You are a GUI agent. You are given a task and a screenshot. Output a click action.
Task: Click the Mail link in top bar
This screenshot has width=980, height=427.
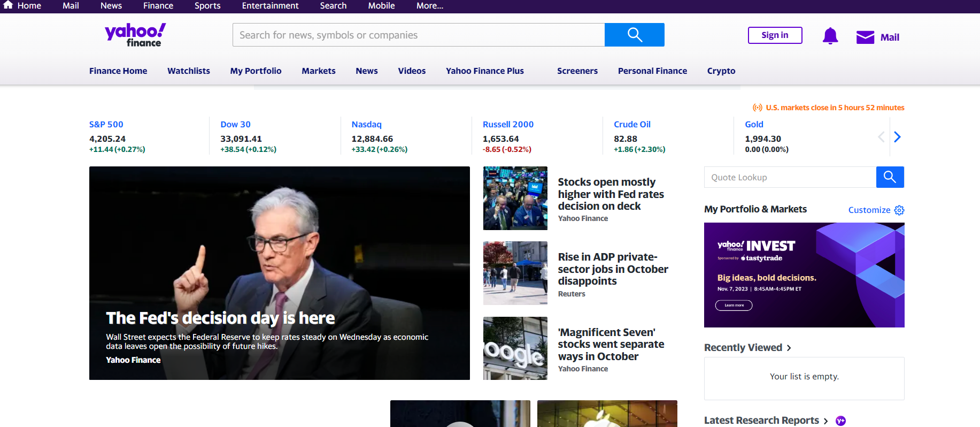coord(71,5)
